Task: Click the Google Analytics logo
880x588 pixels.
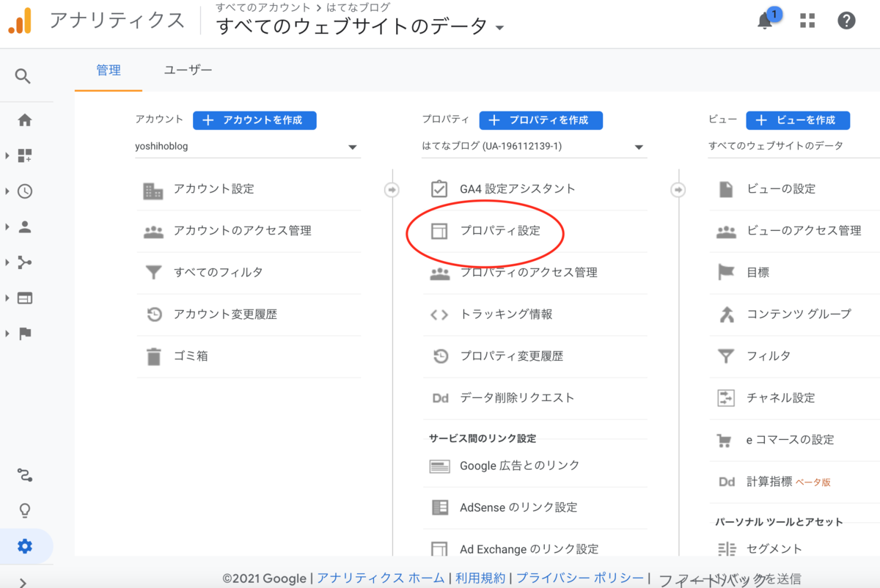Action: click(x=20, y=21)
